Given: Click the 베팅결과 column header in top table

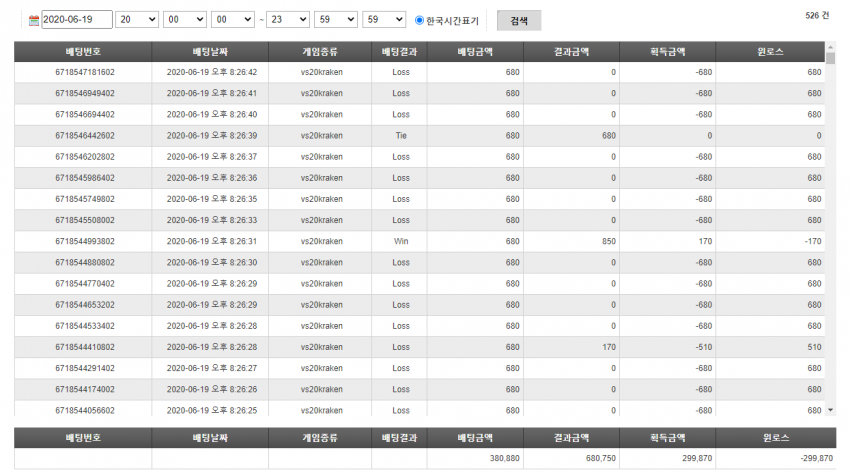Looking at the screenshot, I should [400, 52].
